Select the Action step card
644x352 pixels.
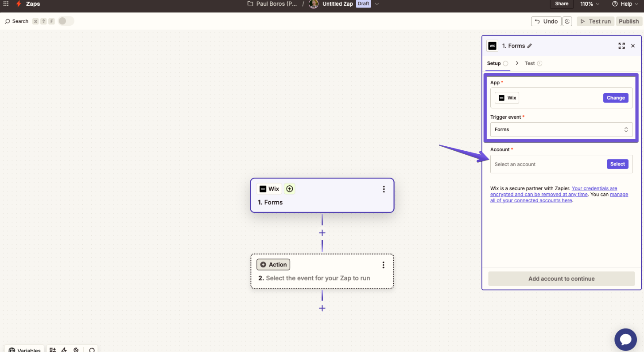(322, 271)
